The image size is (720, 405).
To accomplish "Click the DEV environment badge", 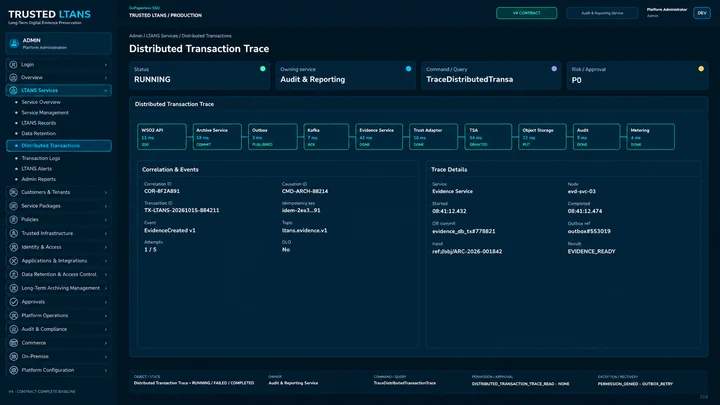I will pyautogui.click(x=702, y=13).
